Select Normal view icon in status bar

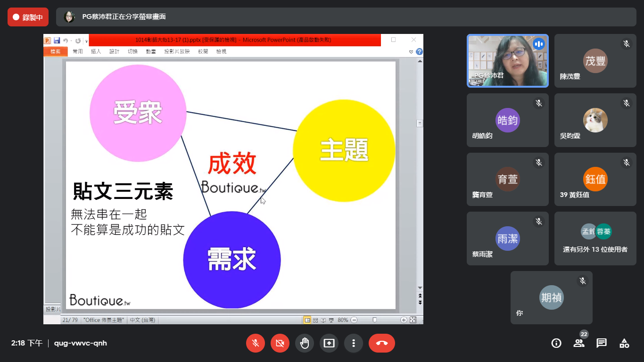tap(307, 320)
